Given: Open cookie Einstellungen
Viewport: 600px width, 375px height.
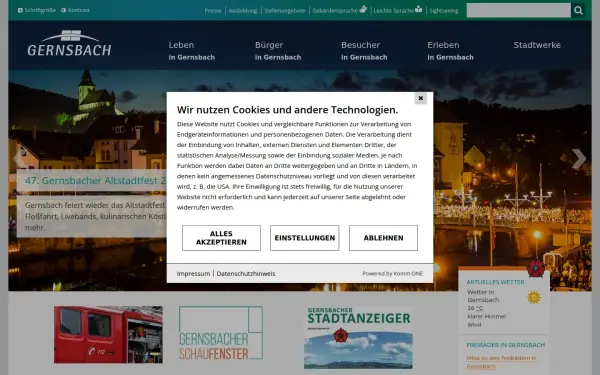Looking at the screenshot, I should [x=305, y=238].
